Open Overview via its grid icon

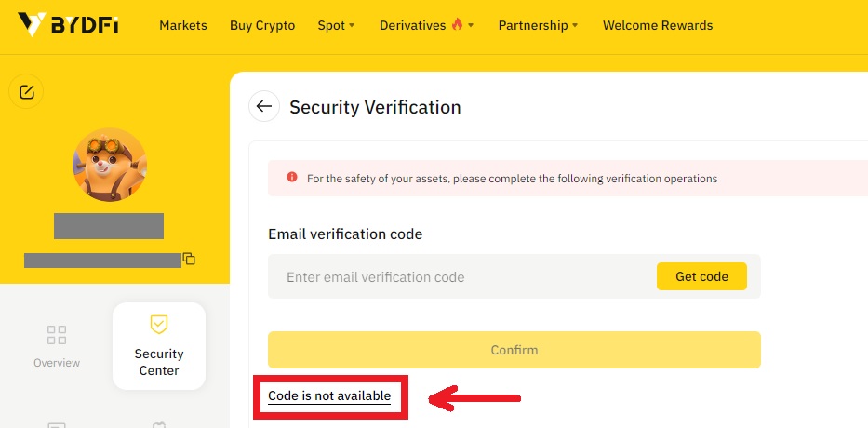point(57,336)
